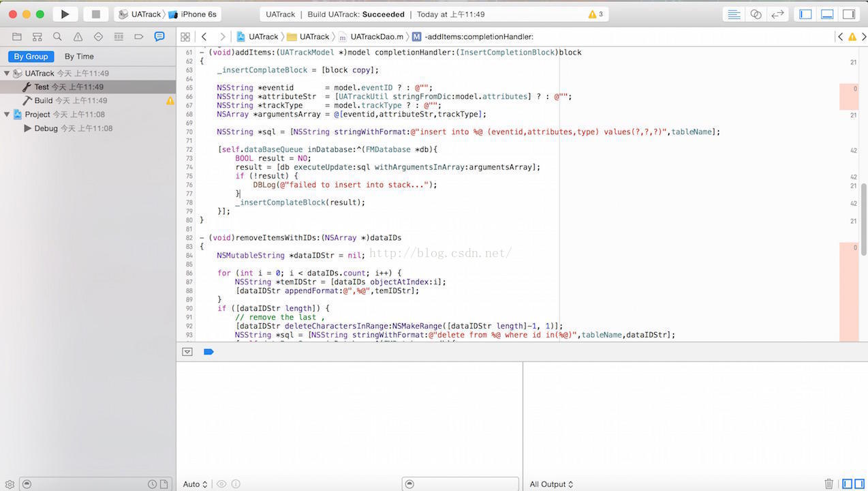The height and width of the screenshot is (491, 868).
Task: Select the Test 今天 上午11:49 report
Action: pyautogui.click(x=88, y=87)
